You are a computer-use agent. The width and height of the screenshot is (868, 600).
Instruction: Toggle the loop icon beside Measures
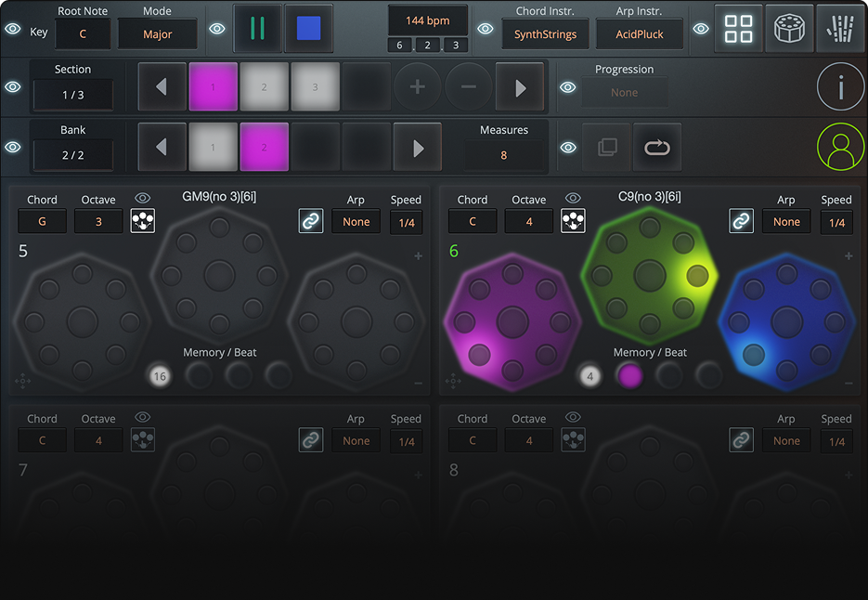656,148
